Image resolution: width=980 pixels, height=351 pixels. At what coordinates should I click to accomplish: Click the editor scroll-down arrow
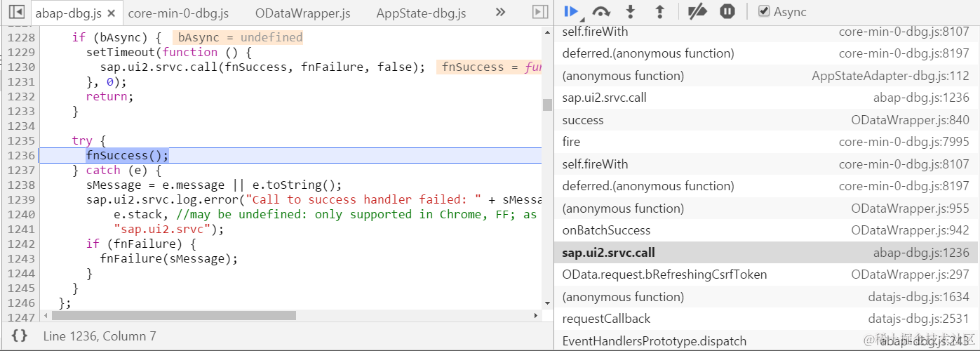point(547,303)
